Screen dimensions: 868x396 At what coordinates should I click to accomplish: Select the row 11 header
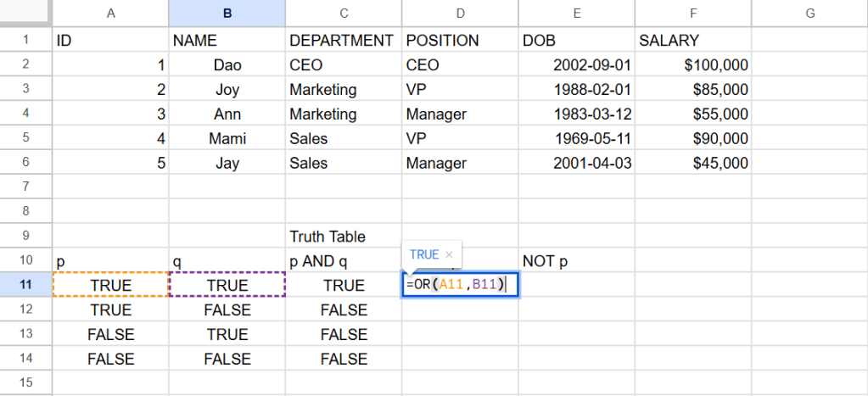[x=25, y=285]
